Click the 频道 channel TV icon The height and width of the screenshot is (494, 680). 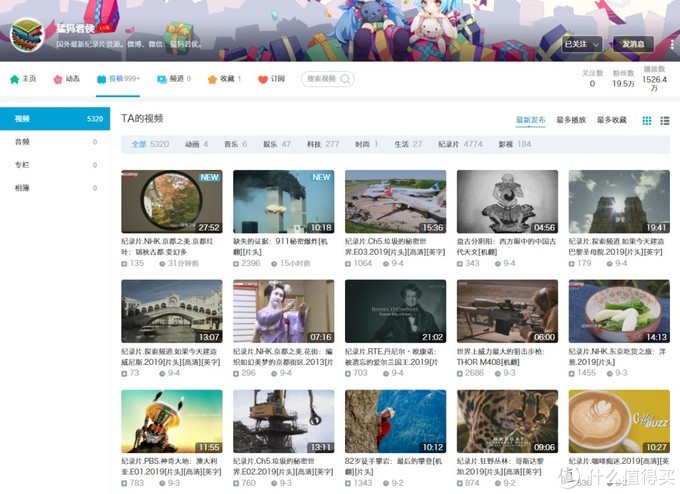click(x=162, y=79)
